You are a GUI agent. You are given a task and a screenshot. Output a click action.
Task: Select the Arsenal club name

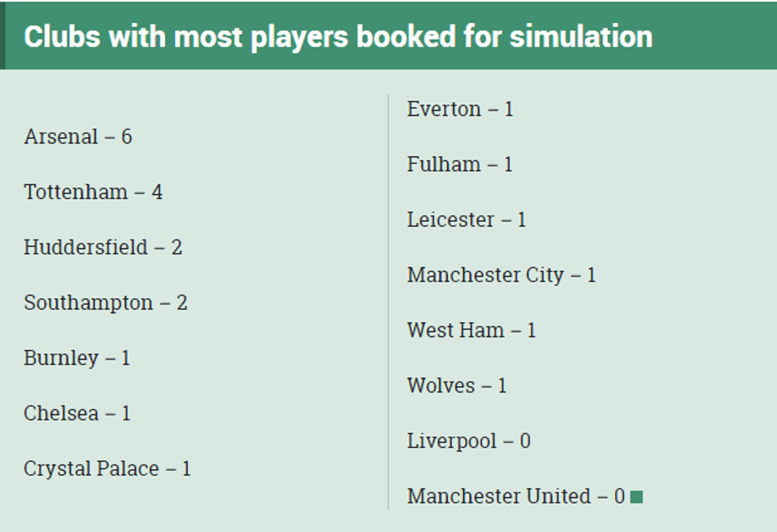60,137
